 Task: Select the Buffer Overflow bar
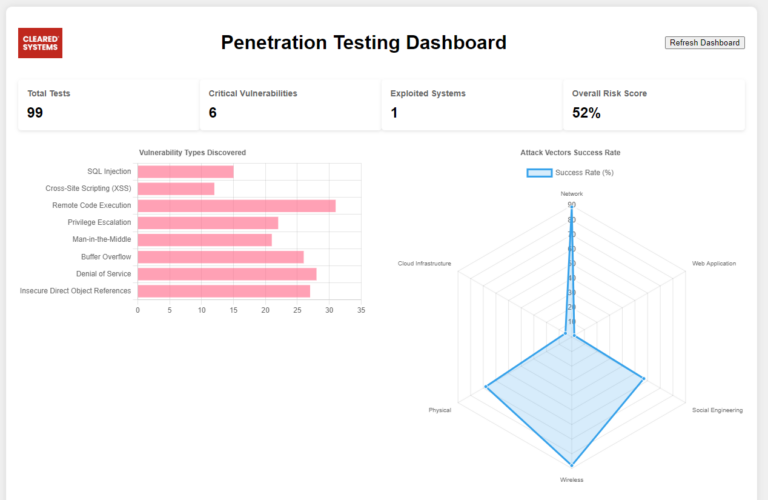pyautogui.click(x=220, y=257)
